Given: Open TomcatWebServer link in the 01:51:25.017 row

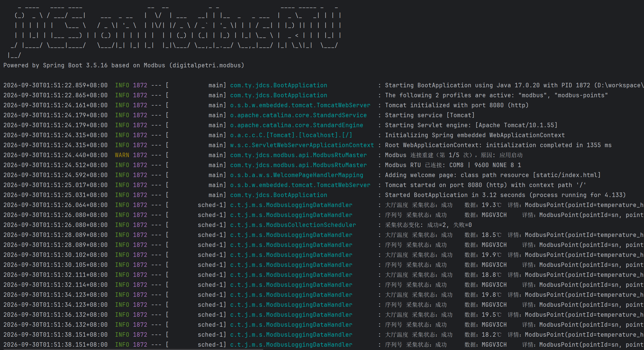Looking at the screenshot, I should (300, 185).
